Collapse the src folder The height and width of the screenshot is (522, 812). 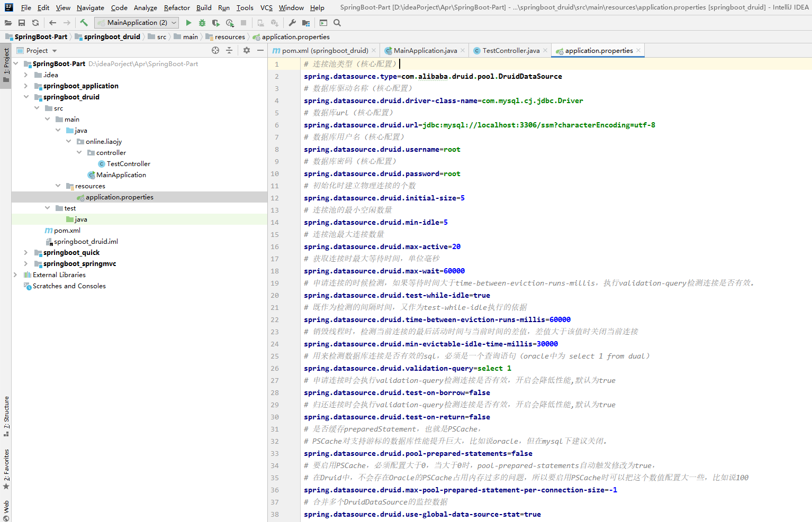click(x=37, y=108)
